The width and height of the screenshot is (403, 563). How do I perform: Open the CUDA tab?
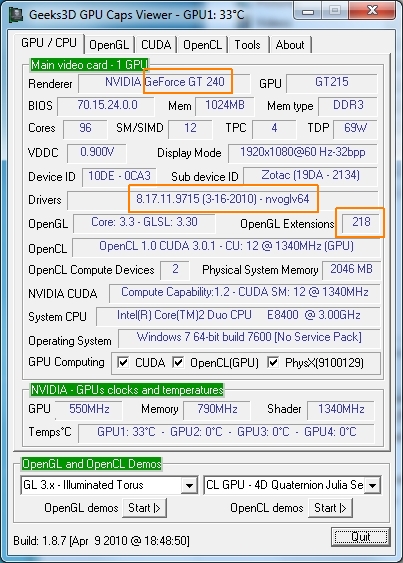(x=156, y=45)
